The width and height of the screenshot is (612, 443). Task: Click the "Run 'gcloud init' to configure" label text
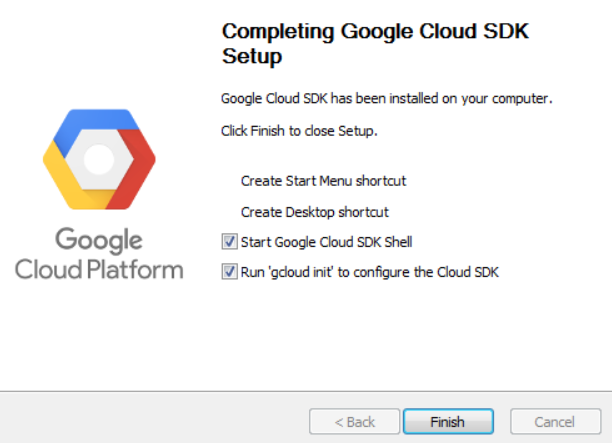[369, 271]
